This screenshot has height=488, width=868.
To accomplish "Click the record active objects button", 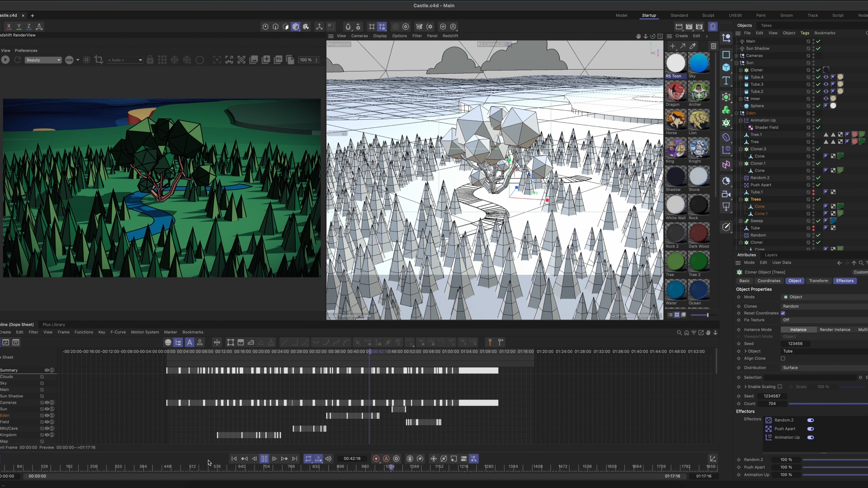I will point(376,459).
